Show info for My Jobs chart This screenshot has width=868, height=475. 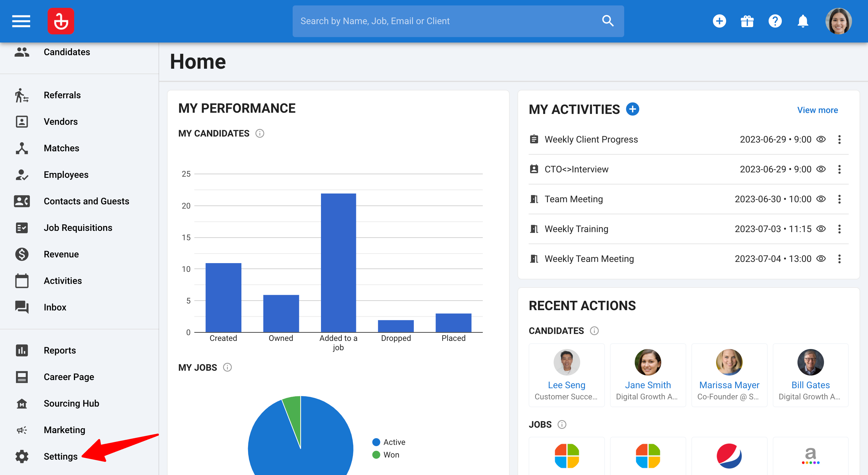[228, 367]
